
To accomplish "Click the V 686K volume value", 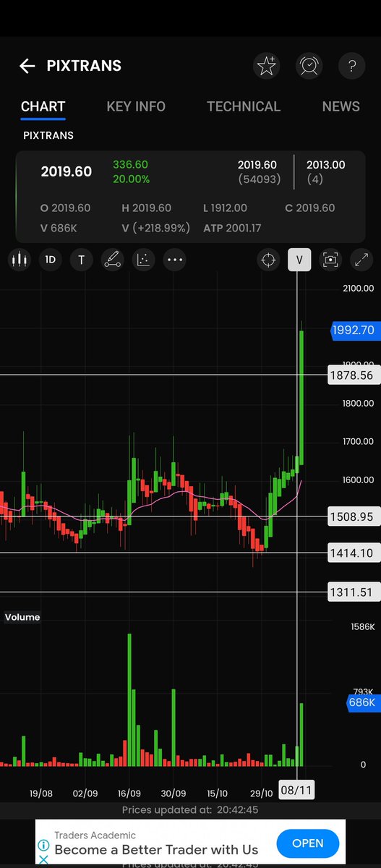I will point(59,228).
